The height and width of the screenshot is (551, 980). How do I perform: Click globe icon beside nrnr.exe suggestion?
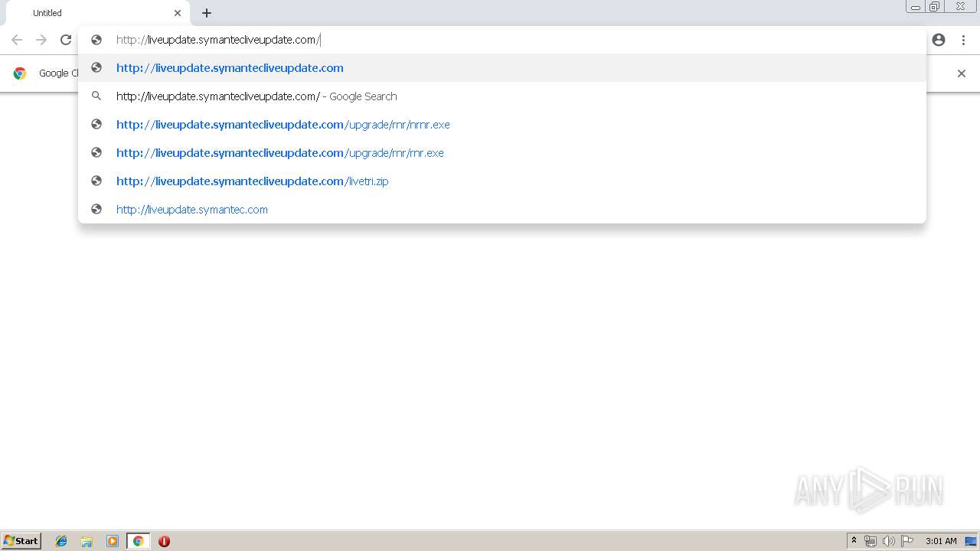[x=96, y=125]
